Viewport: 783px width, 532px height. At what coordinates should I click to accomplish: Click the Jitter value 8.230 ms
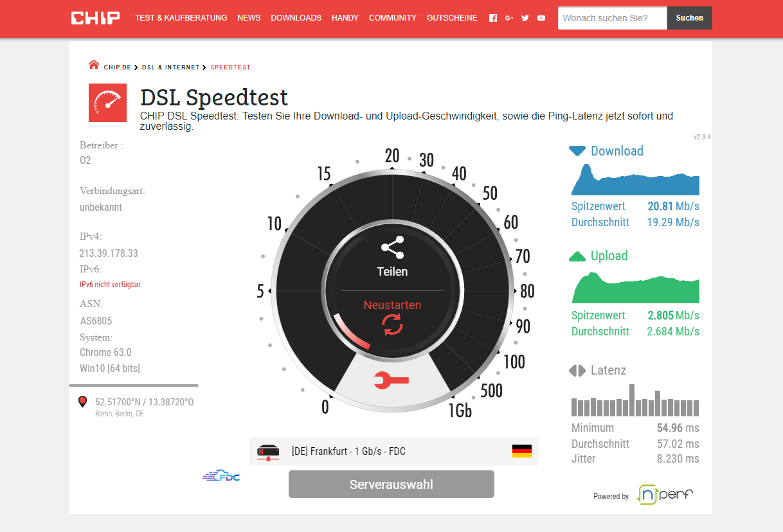tap(678, 459)
